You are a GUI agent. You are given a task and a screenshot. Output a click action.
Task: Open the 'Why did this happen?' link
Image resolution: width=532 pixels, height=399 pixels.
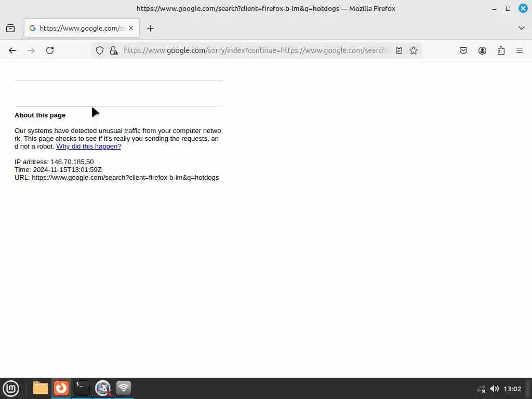[88, 146]
